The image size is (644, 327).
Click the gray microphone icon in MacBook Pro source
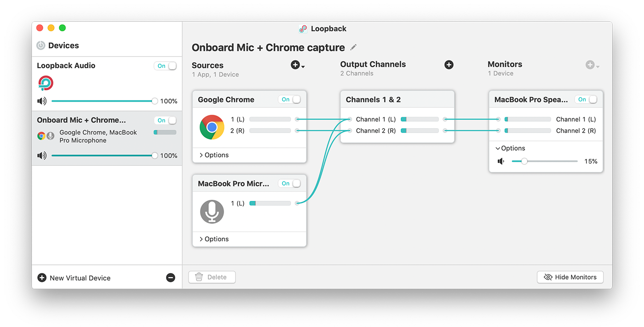(x=212, y=211)
